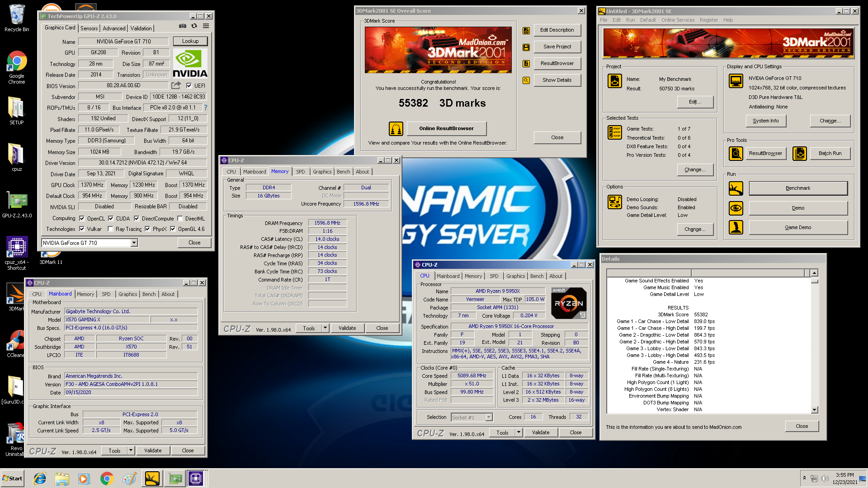Toggle the OpenGL 4.6 checkbox
Image resolution: width=868 pixels, height=488 pixels.
coord(173,229)
